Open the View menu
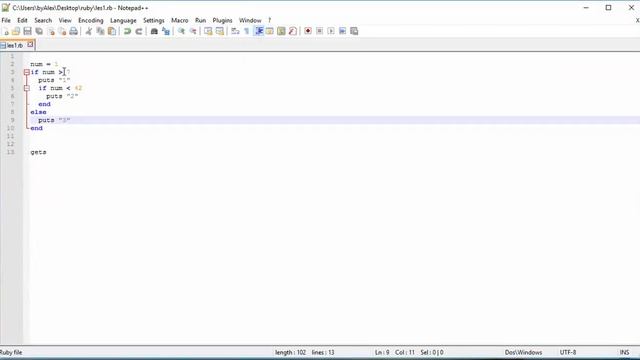The image size is (640, 360). 65,20
